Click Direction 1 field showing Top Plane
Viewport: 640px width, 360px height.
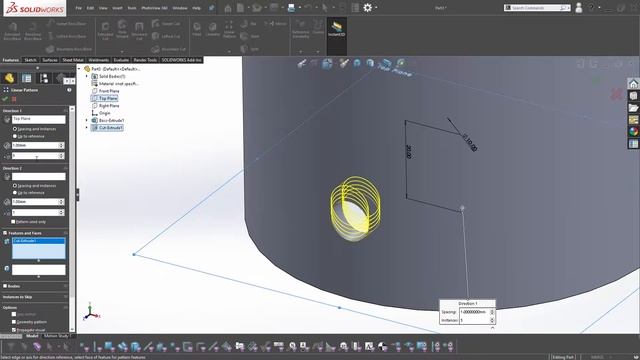[38, 119]
